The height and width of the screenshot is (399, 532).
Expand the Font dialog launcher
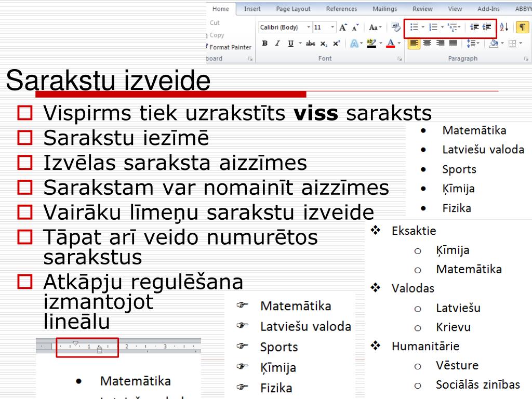400,59
